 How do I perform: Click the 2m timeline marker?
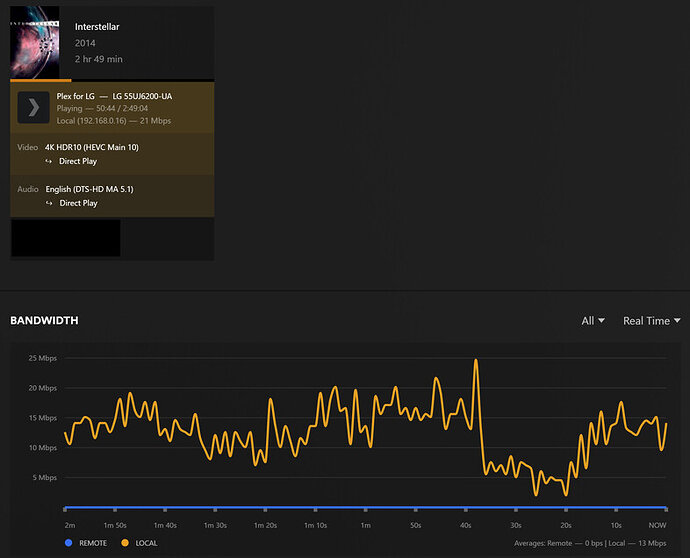(x=70, y=525)
